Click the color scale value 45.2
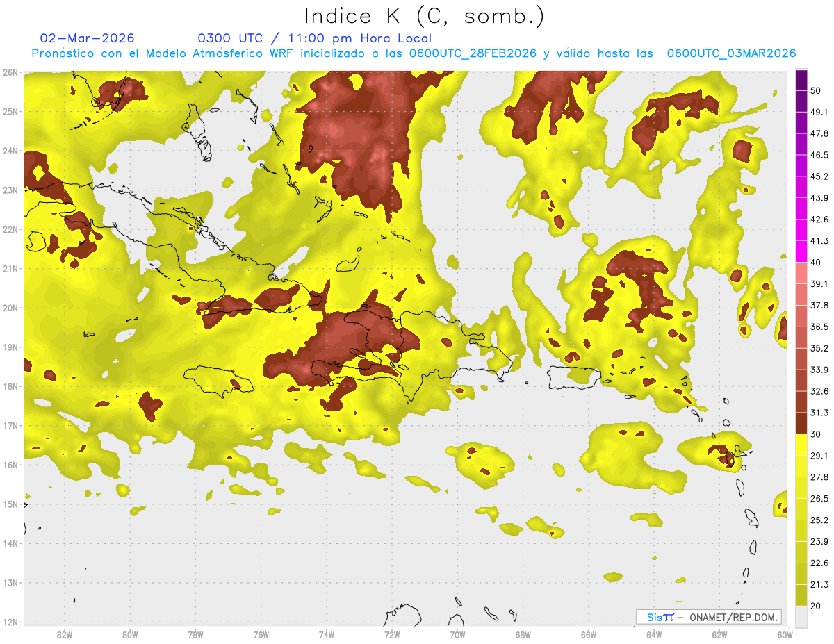The image size is (834, 644). click(x=819, y=176)
